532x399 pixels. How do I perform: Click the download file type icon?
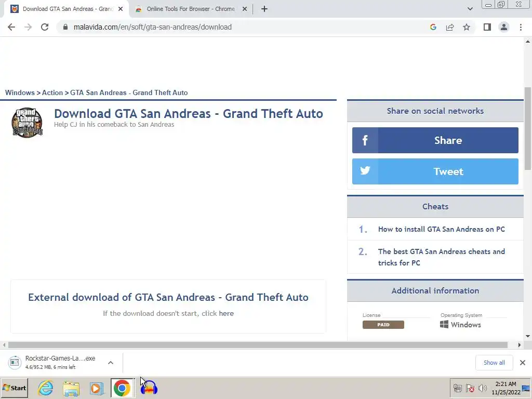15,362
